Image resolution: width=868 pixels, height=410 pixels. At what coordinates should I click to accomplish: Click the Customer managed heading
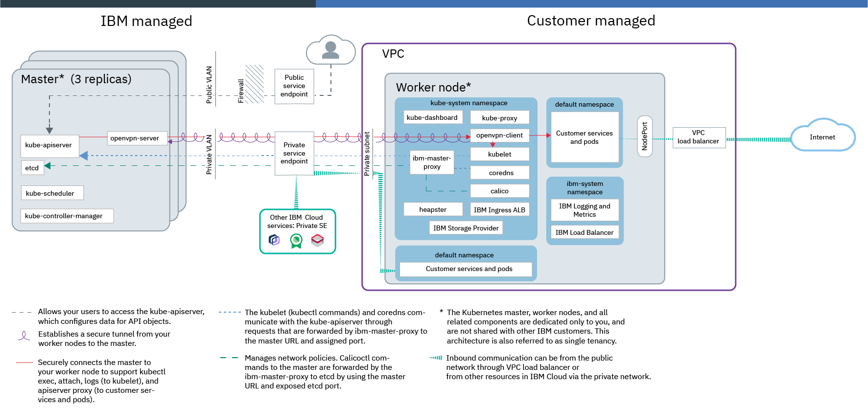591,21
